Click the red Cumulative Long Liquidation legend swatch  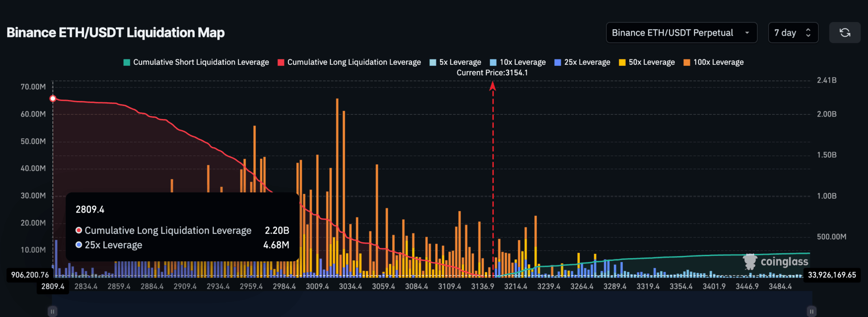coord(281,63)
